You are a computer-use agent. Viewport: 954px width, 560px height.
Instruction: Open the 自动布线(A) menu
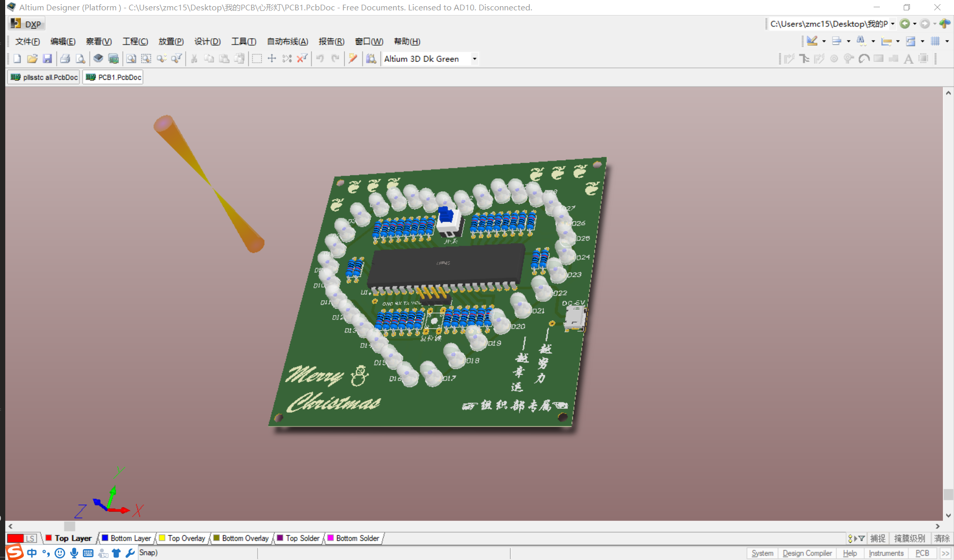pyautogui.click(x=287, y=41)
